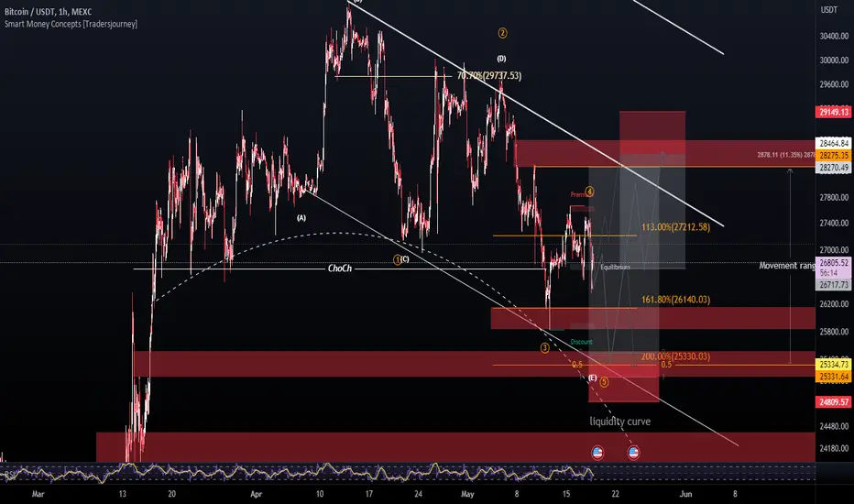The height and width of the screenshot is (504, 854).
Task: Click the 26717.73 price tag
Action: (834, 285)
